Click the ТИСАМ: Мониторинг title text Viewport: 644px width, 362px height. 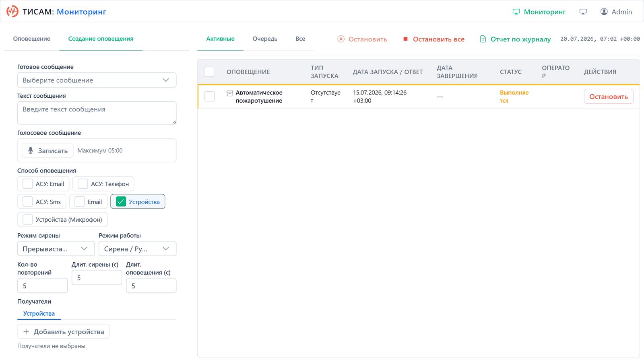point(64,12)
